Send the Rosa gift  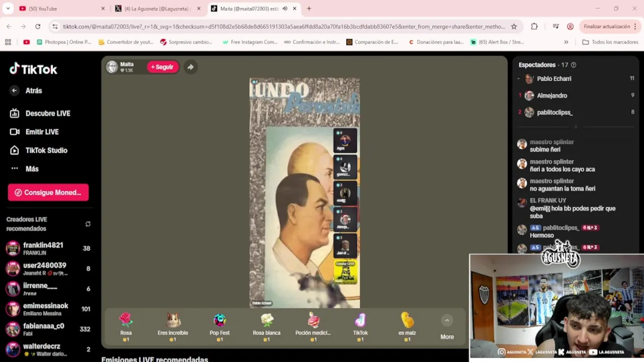coord(126,327)
